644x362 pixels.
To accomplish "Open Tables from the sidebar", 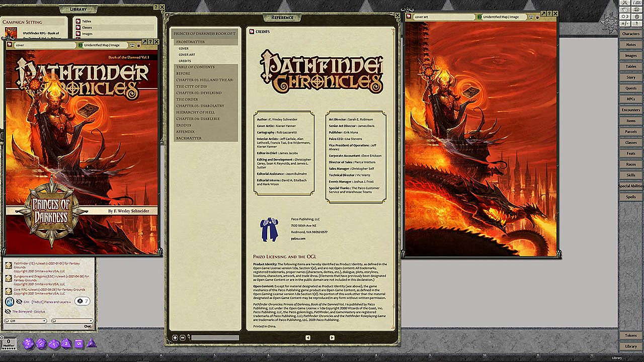I will [631, 66].
